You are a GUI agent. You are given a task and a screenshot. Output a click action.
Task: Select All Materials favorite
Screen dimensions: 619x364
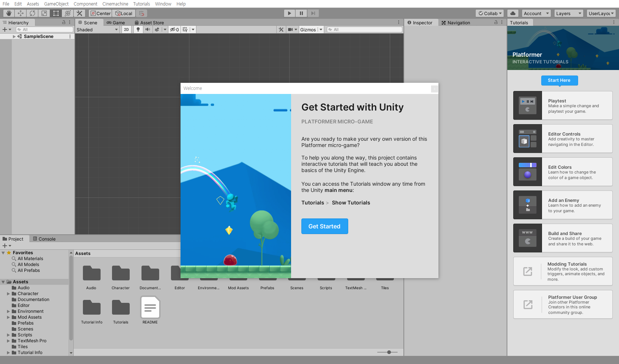point(30,259)
